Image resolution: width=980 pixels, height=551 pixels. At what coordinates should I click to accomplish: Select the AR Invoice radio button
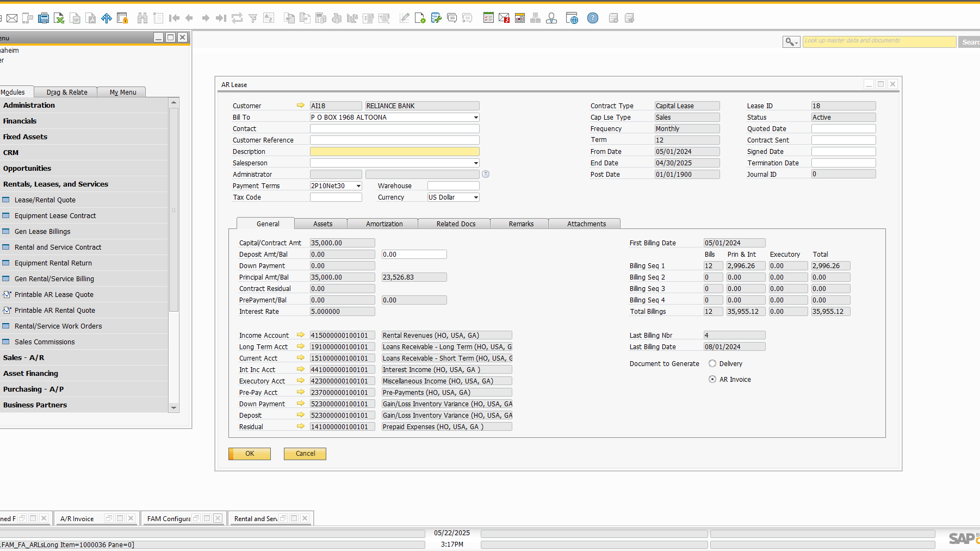click(x=712, y=379)
